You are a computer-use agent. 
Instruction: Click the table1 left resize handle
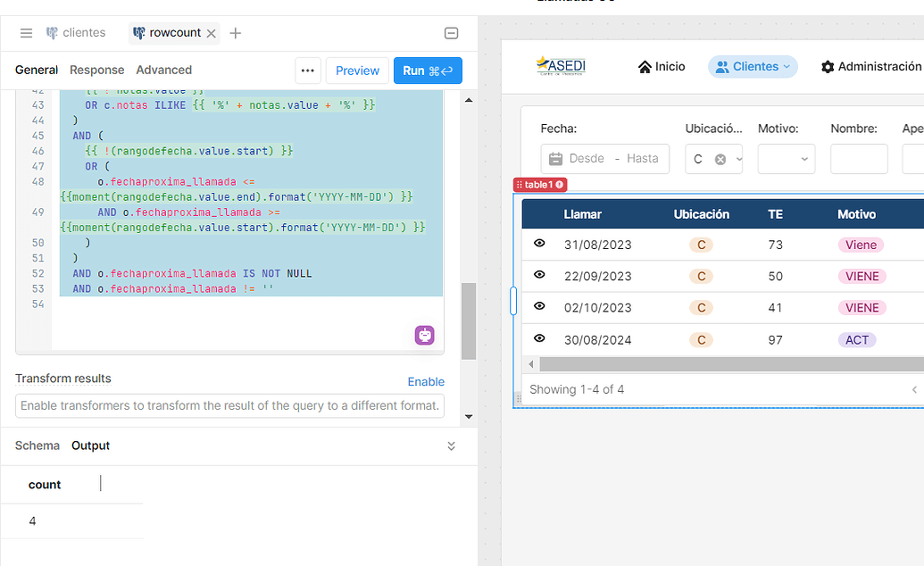(x=513, y=301)
